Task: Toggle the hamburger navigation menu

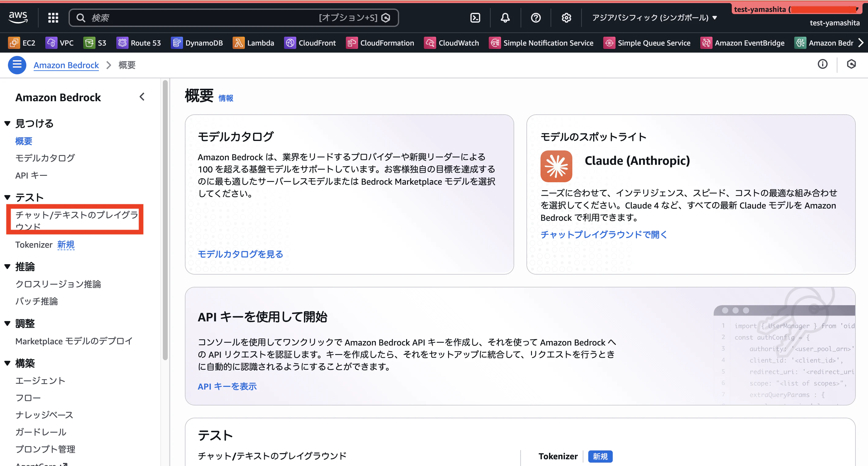Action: point(17,65)
